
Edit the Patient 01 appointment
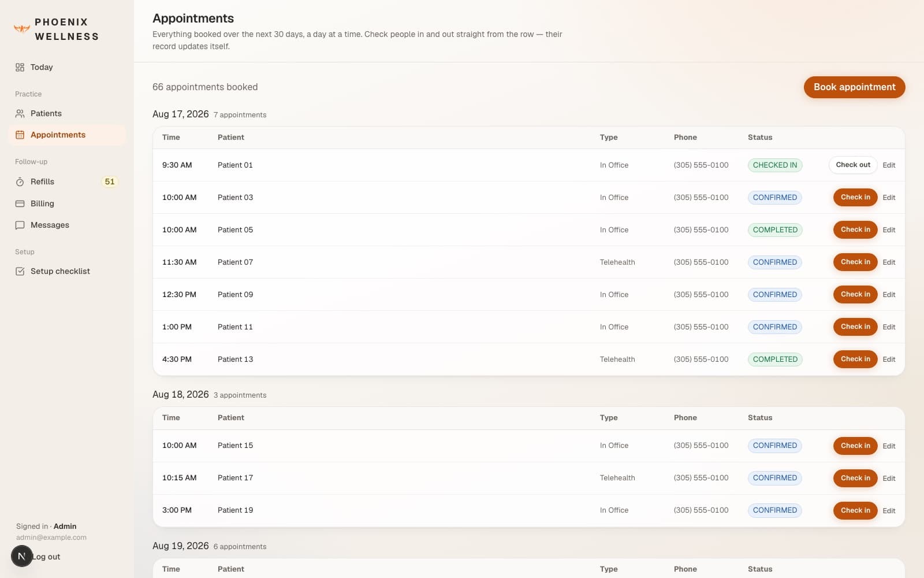point(889,165)
